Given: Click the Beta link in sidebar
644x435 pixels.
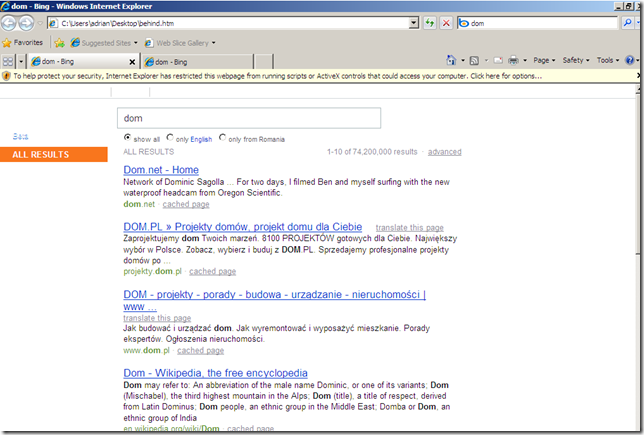Looking at the screenshot, I should click(x=20, y=136).
